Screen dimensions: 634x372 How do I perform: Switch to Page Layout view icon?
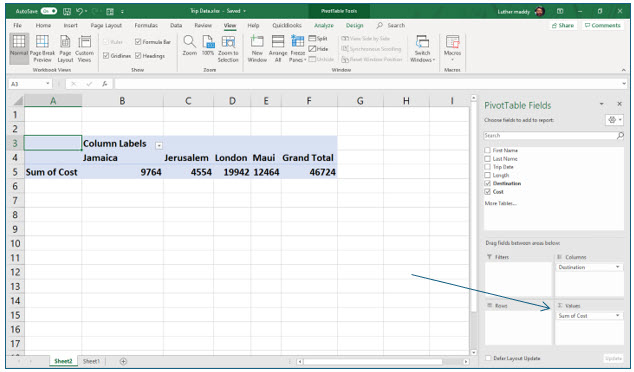click(x=65, y=48)
